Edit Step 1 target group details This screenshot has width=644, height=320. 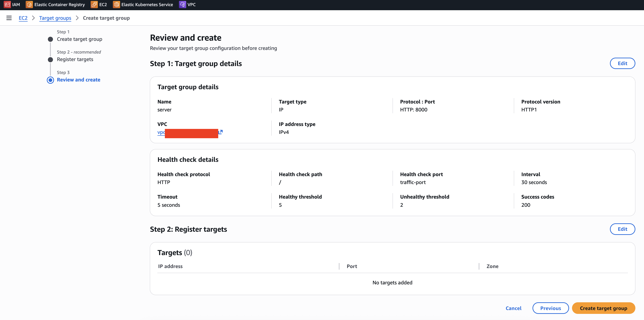pyautogui.click(x=622, y=64)
